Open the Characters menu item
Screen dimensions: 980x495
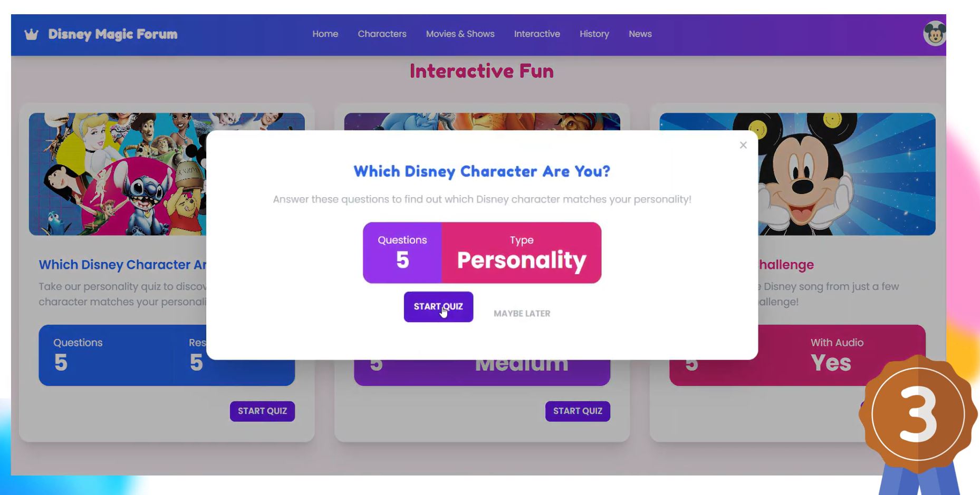click(382, 34)
